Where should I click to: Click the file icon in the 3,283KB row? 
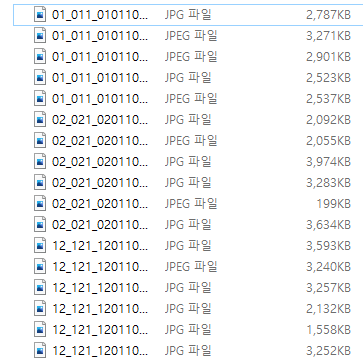[x=40, y=183]
